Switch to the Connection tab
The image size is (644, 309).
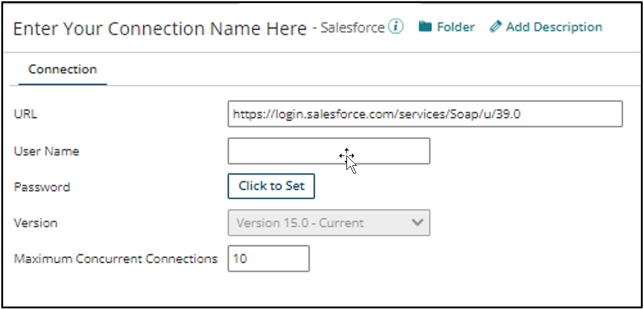coord(62,69)
